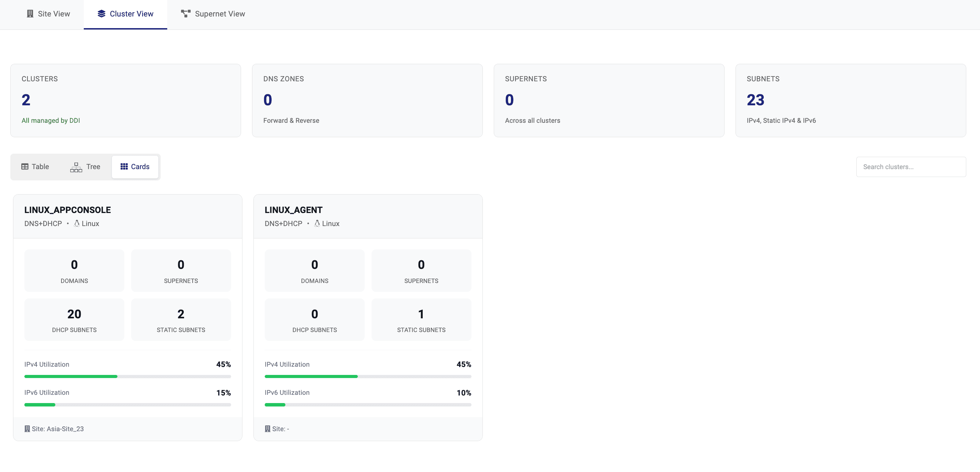Screen dimensions: 980x472
Task: Click the Linux penguin icon on LINUX_AGENT
Action: tap(317, 223)
